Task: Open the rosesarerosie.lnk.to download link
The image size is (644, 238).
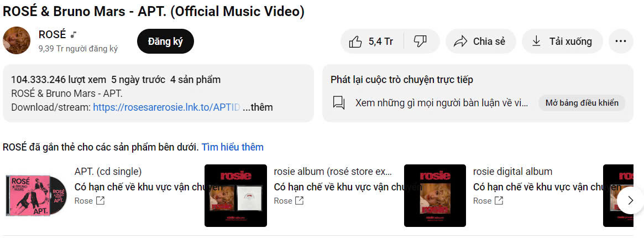Action: (x=166, y=108)
